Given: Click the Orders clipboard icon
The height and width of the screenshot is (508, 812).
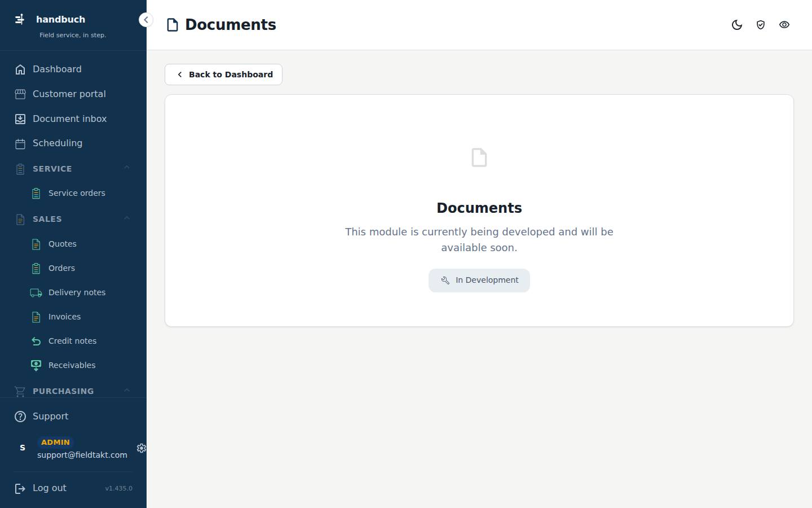Looking at the screenshot, I should click(x=36, y=269).
